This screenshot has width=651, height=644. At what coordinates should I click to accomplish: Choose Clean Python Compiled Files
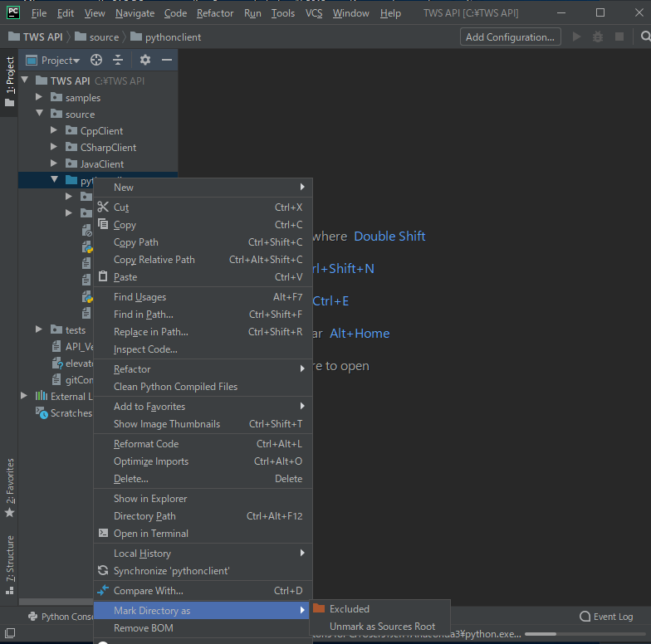pyautogui.click(x=203, y=387)
